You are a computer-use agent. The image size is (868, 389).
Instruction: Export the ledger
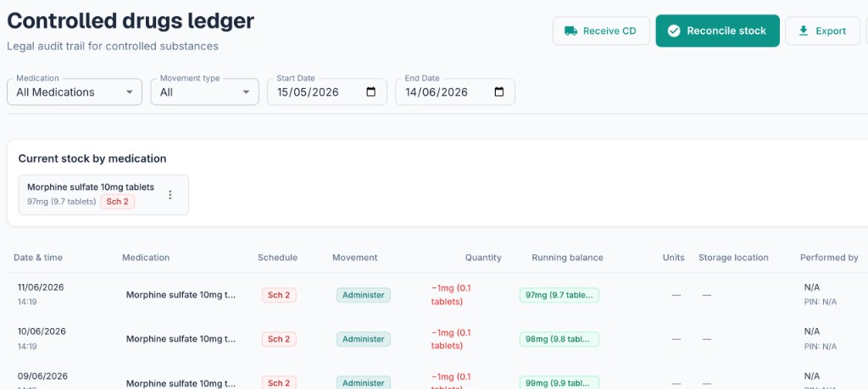pyautogui.click(x=822, y=31)
